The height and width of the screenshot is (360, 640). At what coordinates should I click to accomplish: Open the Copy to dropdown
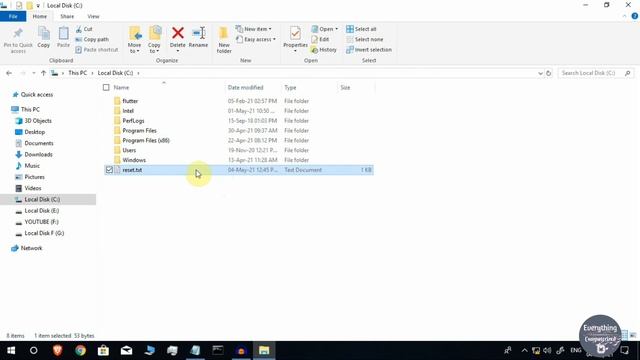coord(154,48)
